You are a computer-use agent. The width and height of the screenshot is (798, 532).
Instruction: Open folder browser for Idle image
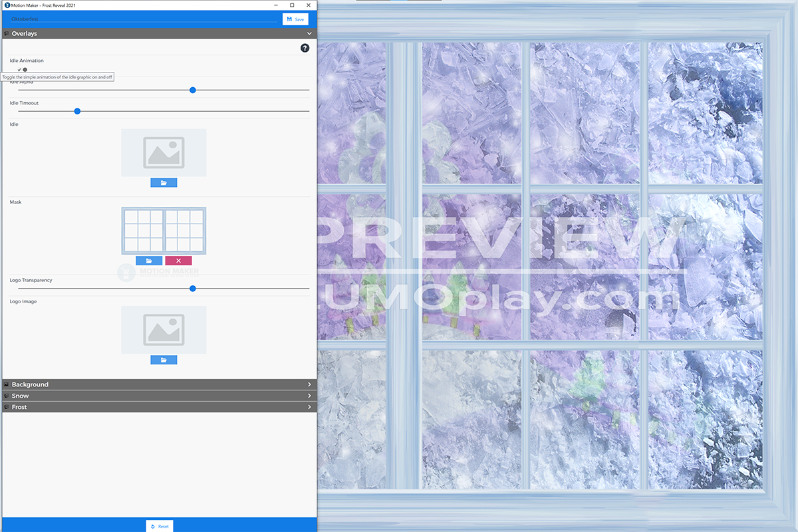tap(164, 183)
